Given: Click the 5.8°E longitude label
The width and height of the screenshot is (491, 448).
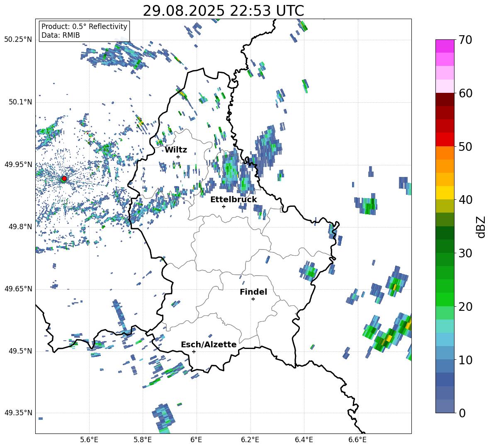Looking at the screenshot, I should click(x=143, y=440).
